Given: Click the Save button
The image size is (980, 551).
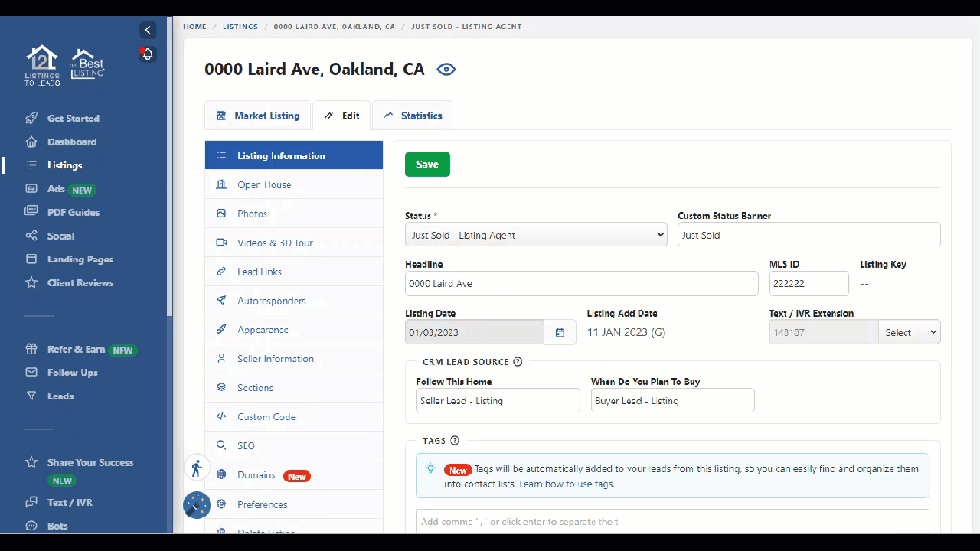Looking at the screenshot, I should (x=427, y=164).
